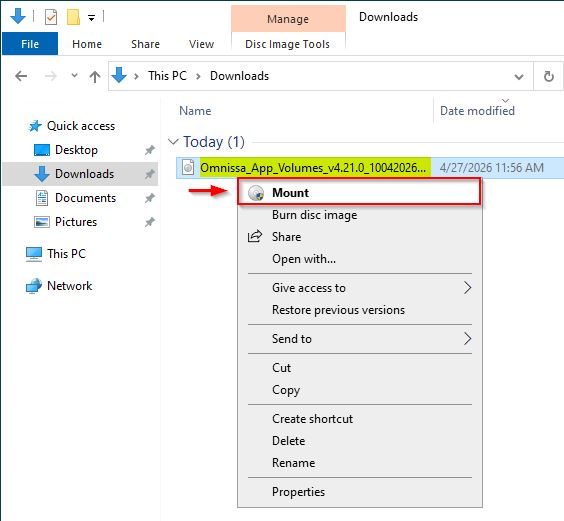The width and height of the screenshot is (564, 521).
Task: Open the Recent locations dropdown arrow
Action: point(74,76)
